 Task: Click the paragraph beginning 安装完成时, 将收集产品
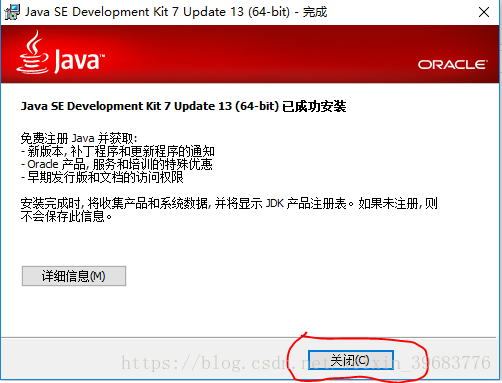pyautogui.click(x=229, y=210)
